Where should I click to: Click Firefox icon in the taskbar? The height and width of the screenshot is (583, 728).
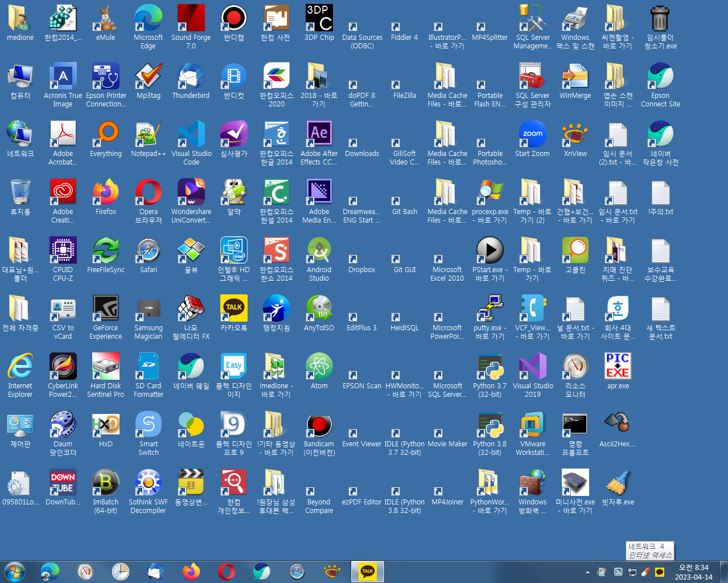click(x=191, y=571)
